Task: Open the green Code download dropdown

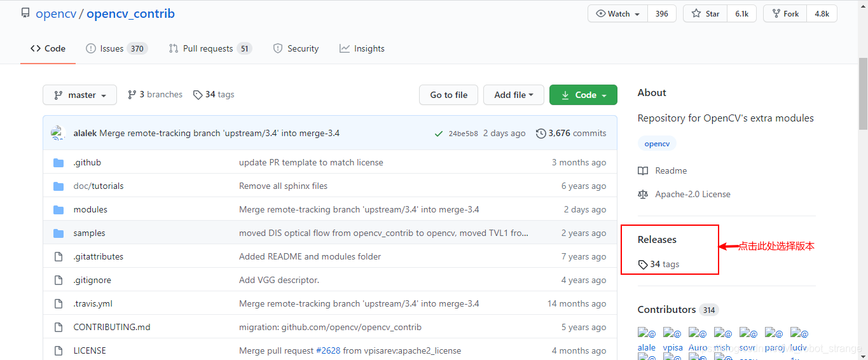Action: [583, 95]
